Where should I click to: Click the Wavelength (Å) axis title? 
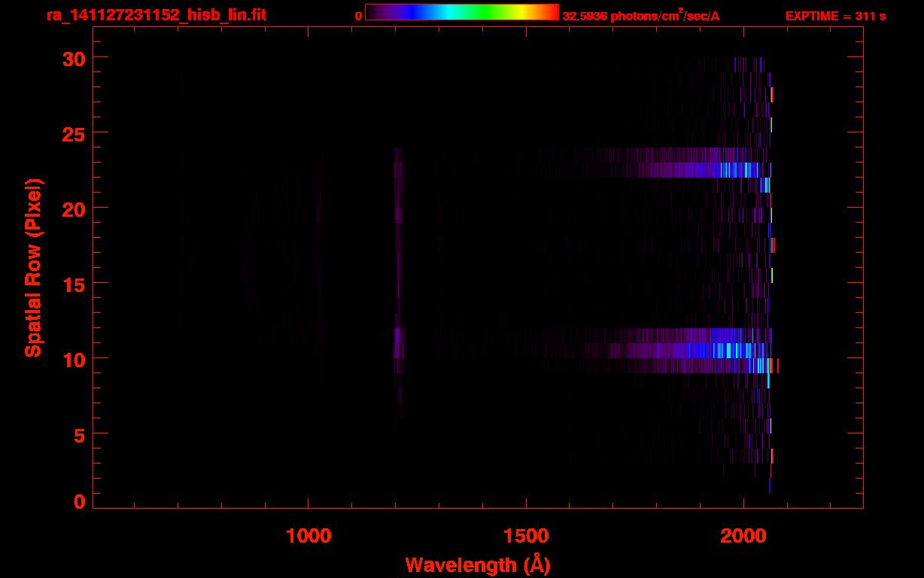coord(478,564)
